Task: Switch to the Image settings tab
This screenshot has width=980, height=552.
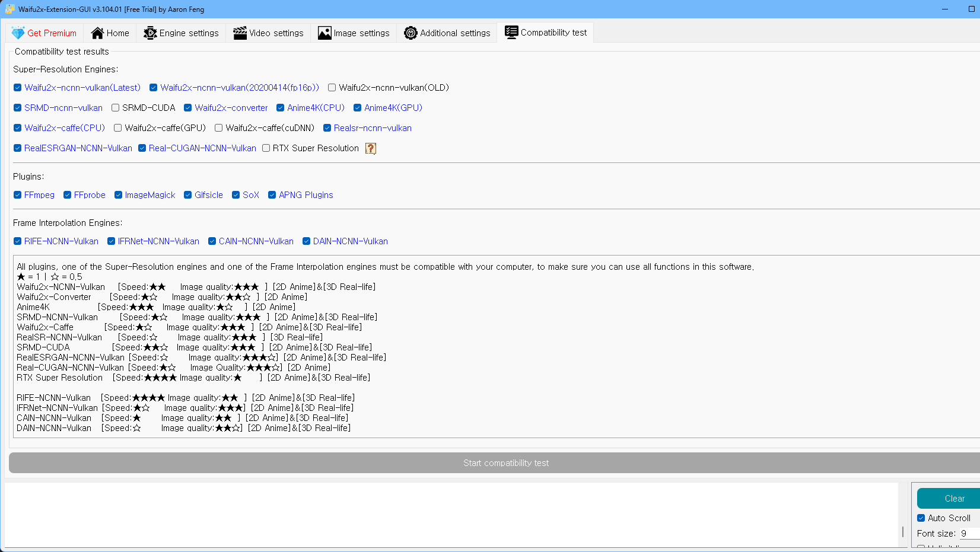Action: pyautogui.click(x=354, y=33)
